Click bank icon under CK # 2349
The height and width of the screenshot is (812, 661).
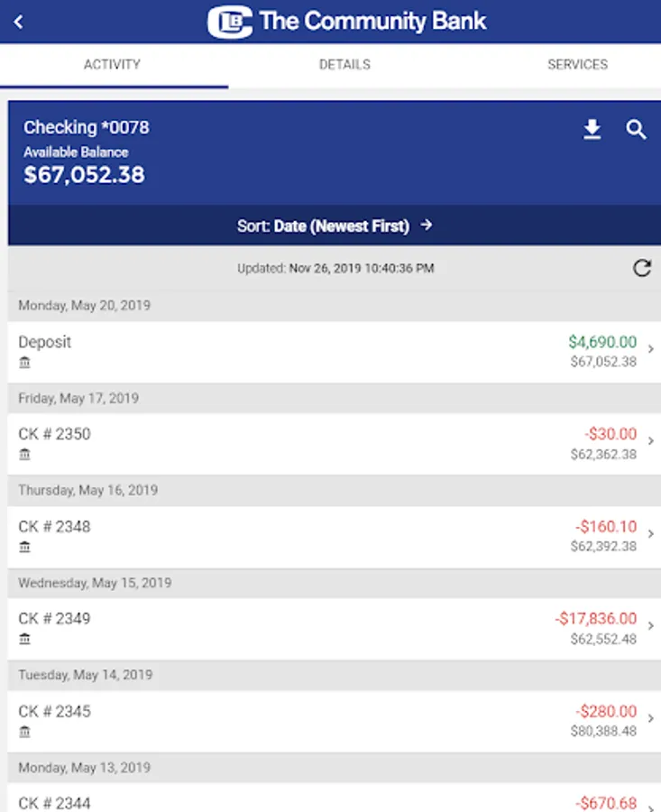[x=25, y=639]
